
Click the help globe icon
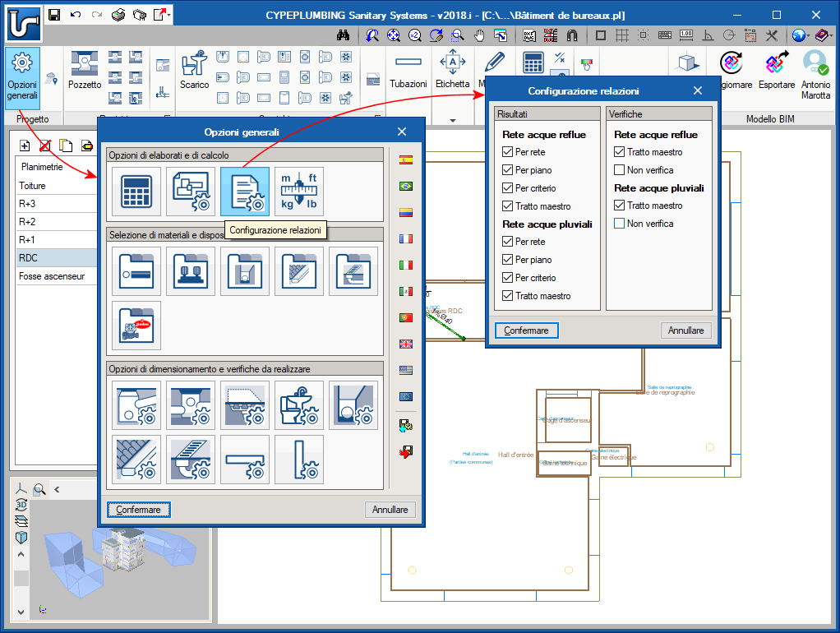pos(799,35)
